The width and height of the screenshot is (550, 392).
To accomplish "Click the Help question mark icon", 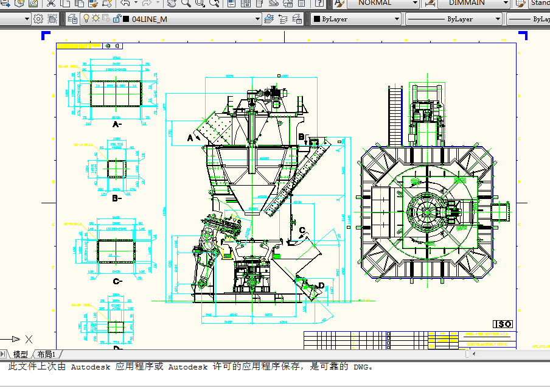I will [x=319, y=4].
